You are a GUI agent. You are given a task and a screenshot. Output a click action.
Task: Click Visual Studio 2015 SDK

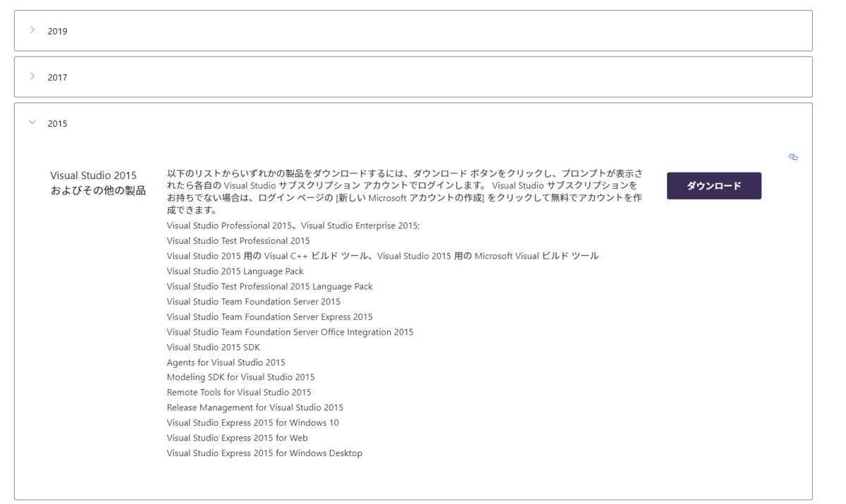(214, 347)
